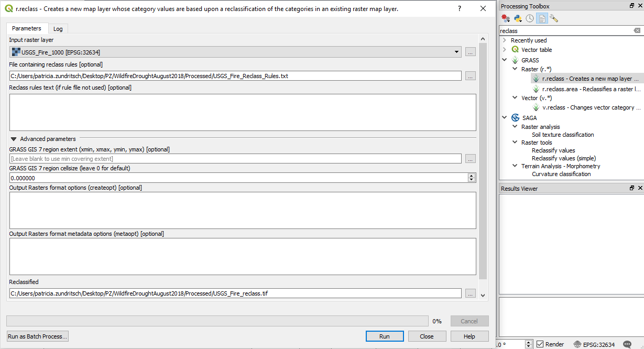Click the Run button
This screenshot has width=644, height=349.
385,336
